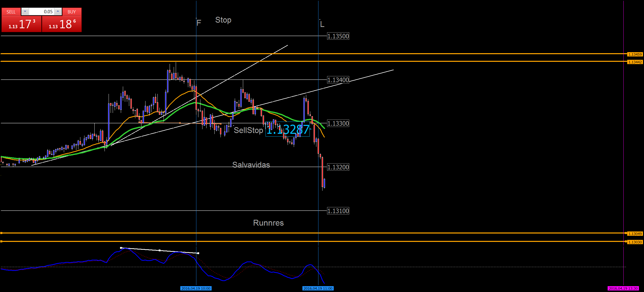Click the Salvavidas text label
The image size is (644, 292).
click(251, 165)
